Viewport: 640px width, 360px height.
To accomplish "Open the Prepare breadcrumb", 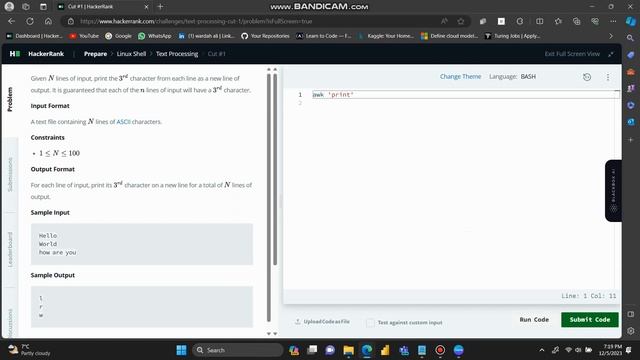I will [95, 53].
